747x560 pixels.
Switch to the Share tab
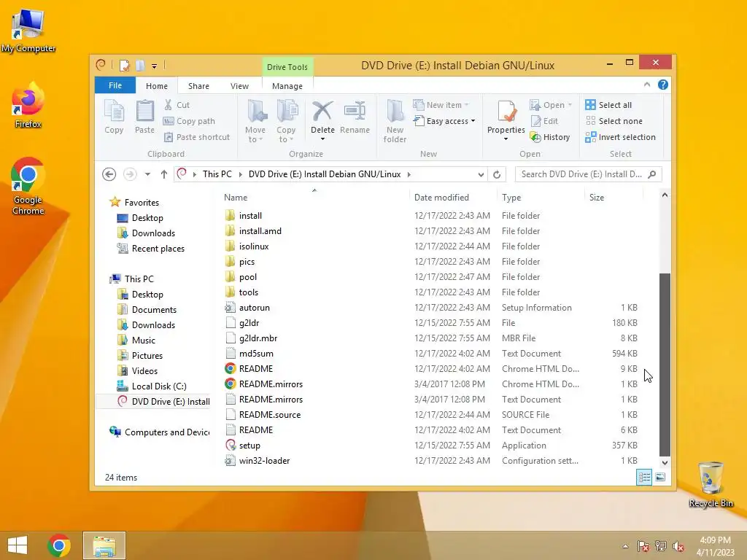(x=198, y=86)
